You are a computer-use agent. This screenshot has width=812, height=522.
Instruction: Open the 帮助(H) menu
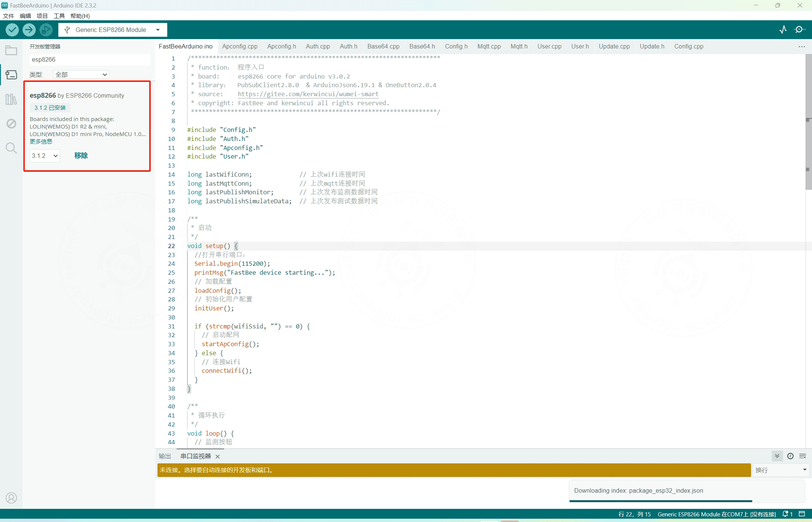coord(80,16)
